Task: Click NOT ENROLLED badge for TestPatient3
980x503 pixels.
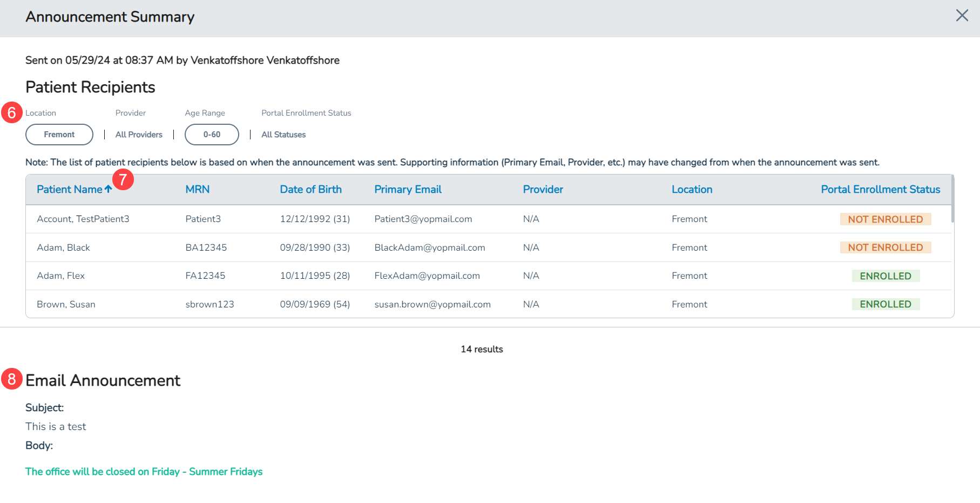Action: [x=885, y=219]
